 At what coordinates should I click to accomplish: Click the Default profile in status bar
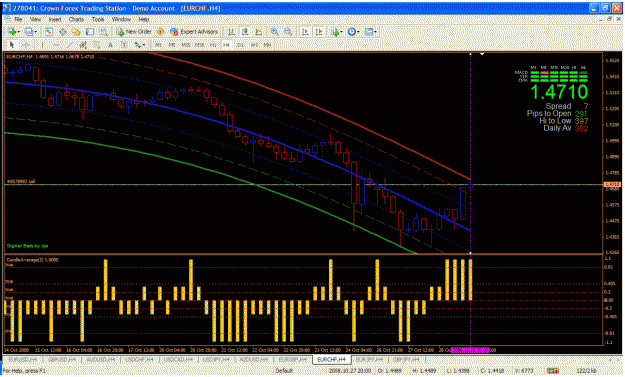pos(284,371)
